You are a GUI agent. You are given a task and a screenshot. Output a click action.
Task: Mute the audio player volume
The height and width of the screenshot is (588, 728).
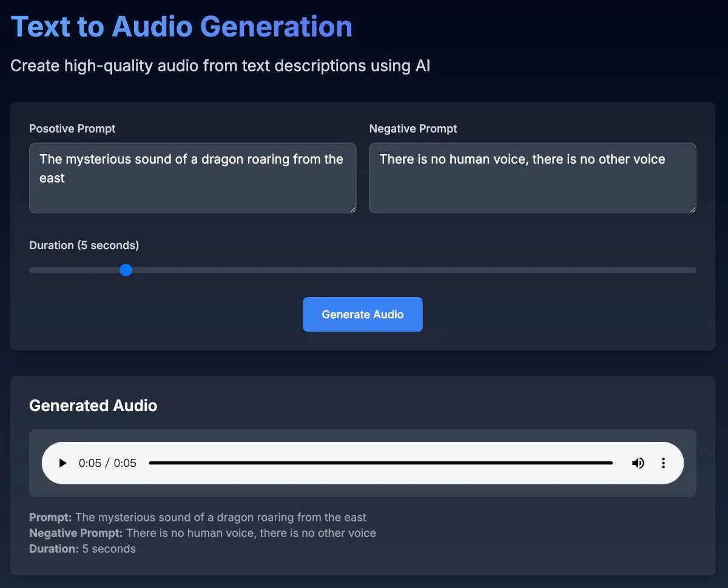pyautogui.click(x=638, y=463)
